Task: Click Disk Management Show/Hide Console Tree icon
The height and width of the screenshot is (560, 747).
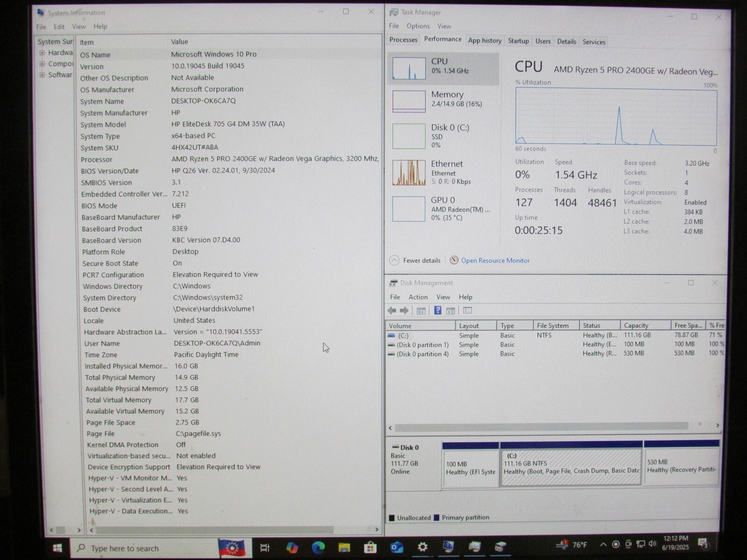Action: click(x=421, y=311)
